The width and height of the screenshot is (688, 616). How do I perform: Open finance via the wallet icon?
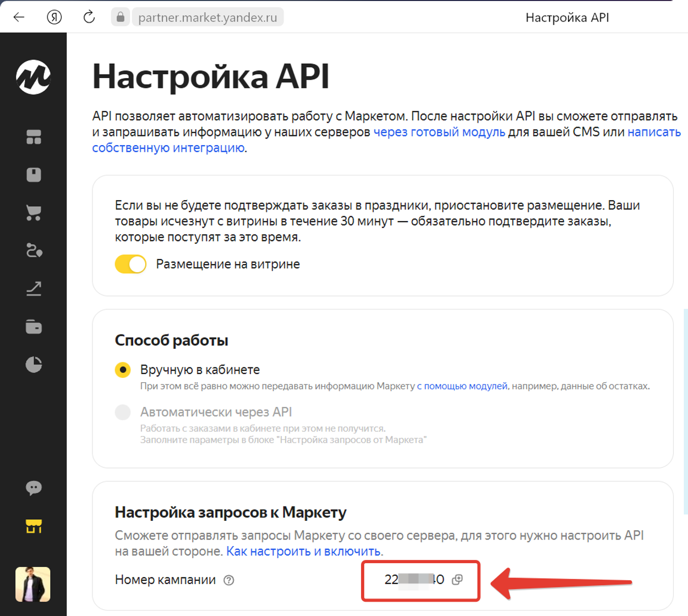[34, 326]
